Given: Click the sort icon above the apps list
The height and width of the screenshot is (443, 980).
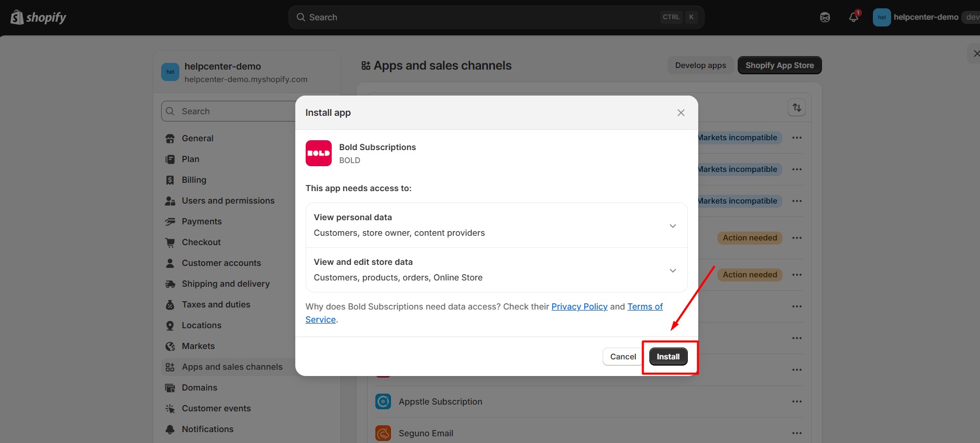Looking at the screenshot, I should (796, 107).
